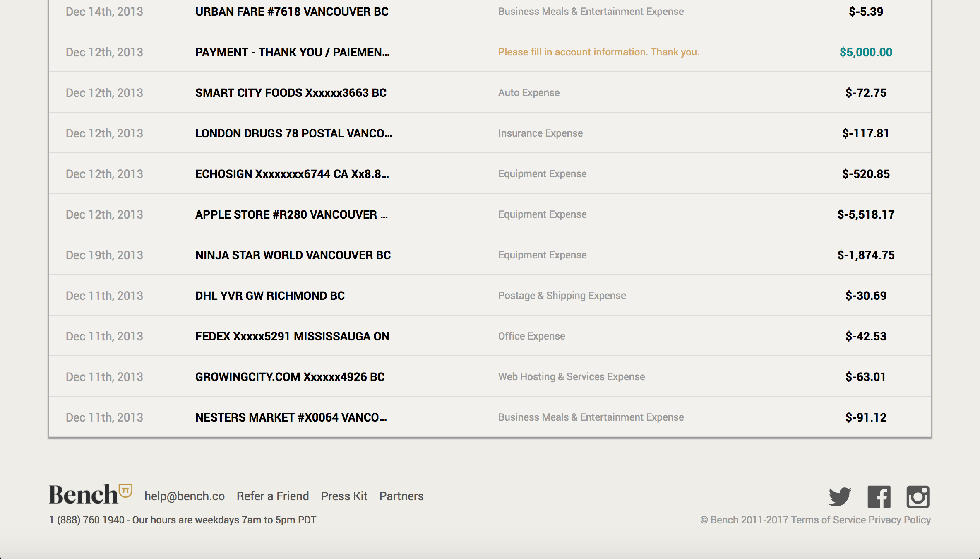Open the Privacy Policy link
Image resolution: width=980 pixels, height=559 pixels.
900,520
